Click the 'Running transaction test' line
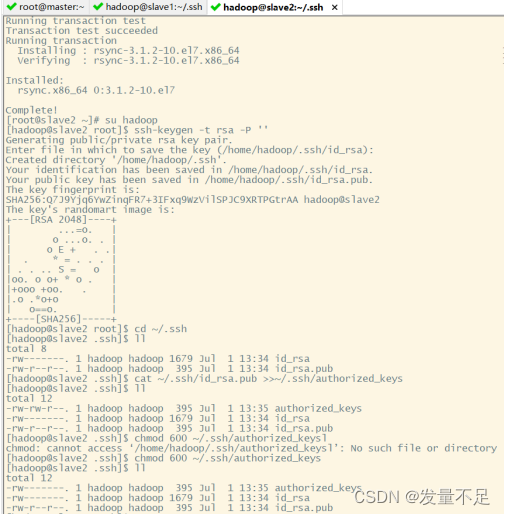This screenshot has width=505, height=515. click(x=76, y=21)
